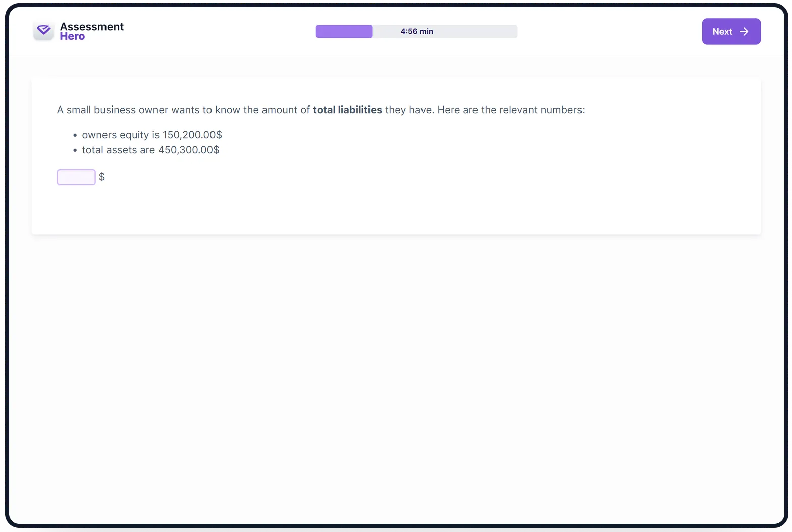Click the arrow icon inside Next button
Image resolution: width=792 pixels, height=532 pixels.
click(744, 31)
